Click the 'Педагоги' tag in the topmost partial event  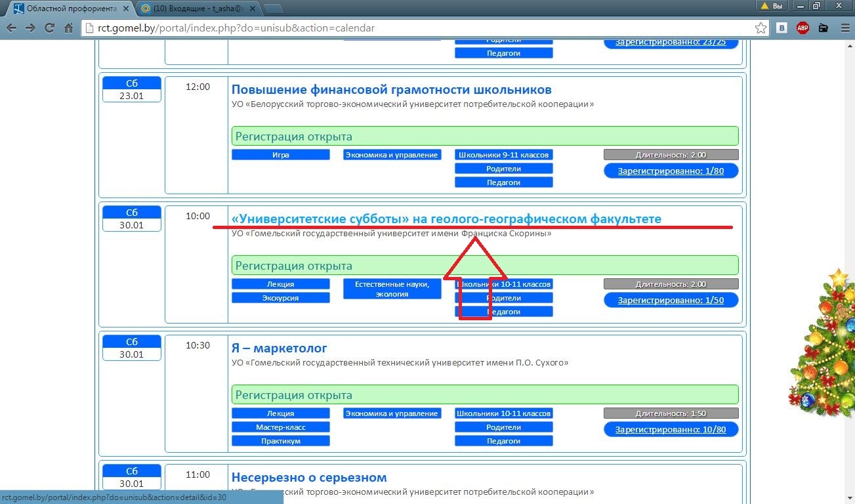504,53
